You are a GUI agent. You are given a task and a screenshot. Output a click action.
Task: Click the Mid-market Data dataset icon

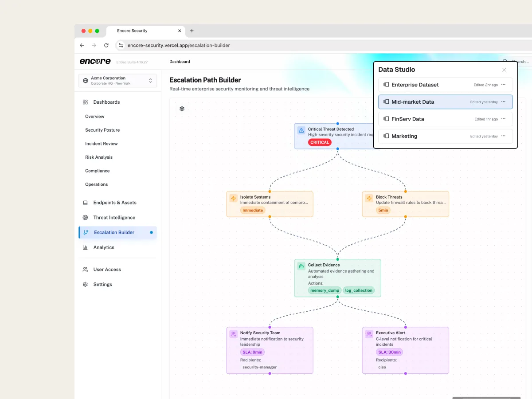pyautogui.click(x=386, y=102)
